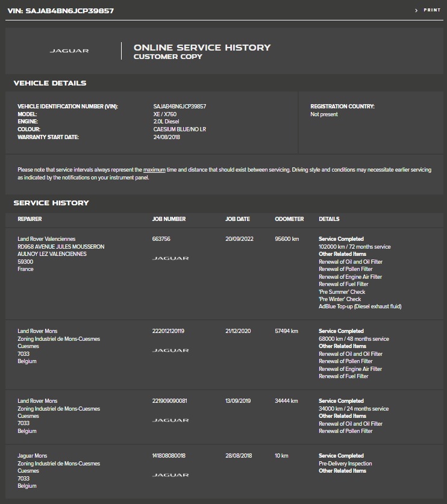
Task: Click the chevron icon beside PRINT
Action: coord(416,11)
